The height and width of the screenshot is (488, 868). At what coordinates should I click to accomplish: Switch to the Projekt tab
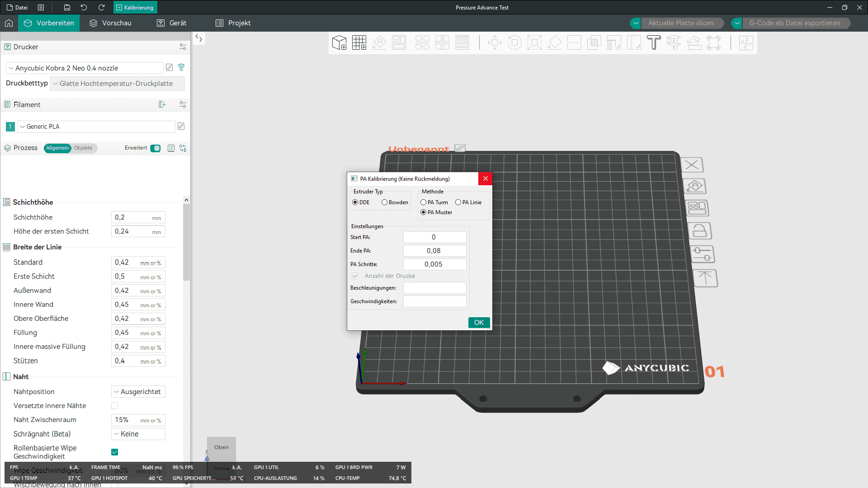[x=233, y=23]
